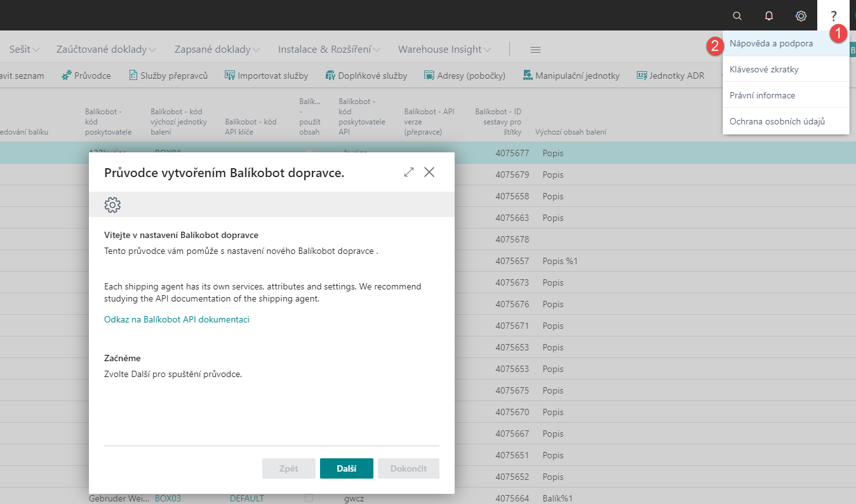Viewport: 856px width, 504px height.
Task: Click the search magnifier icon in top bar
Action: [x=737, y=16]
